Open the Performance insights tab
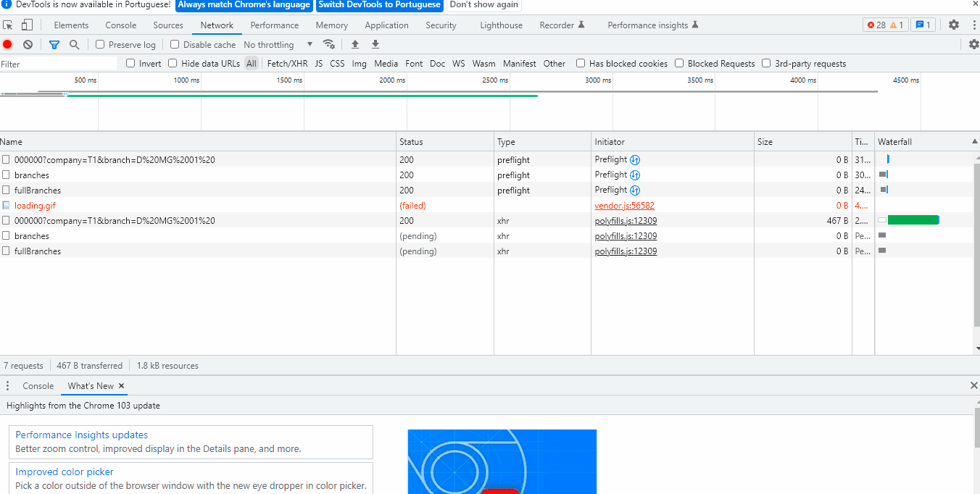The height and width of the screenshot is (494, 980). click(652, 25)
